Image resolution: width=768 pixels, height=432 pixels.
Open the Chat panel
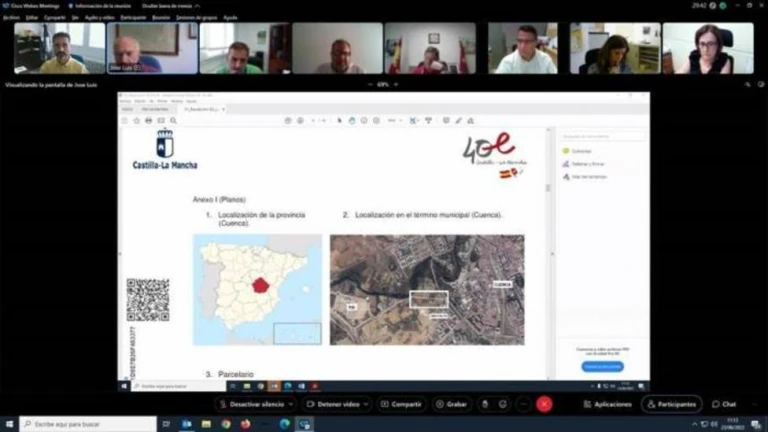point(724,404)
